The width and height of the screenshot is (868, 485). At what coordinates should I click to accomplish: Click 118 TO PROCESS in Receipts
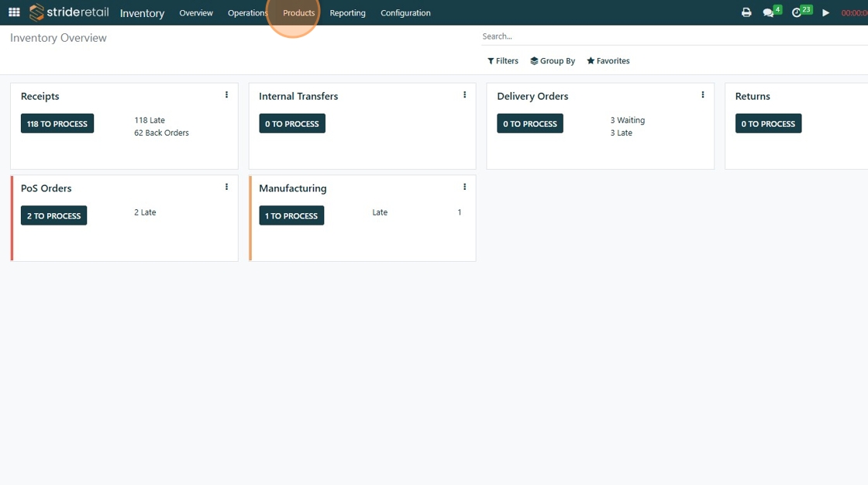57,123
